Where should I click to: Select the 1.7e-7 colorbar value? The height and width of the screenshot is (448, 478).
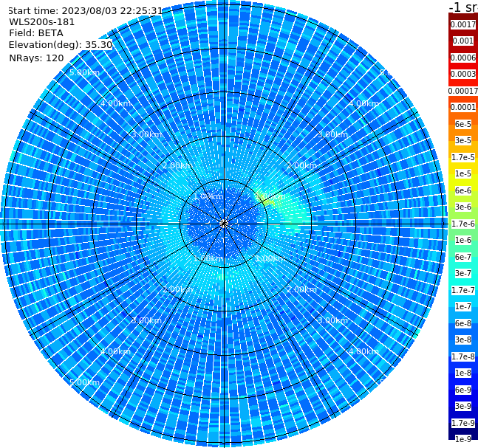pos(463,290)
